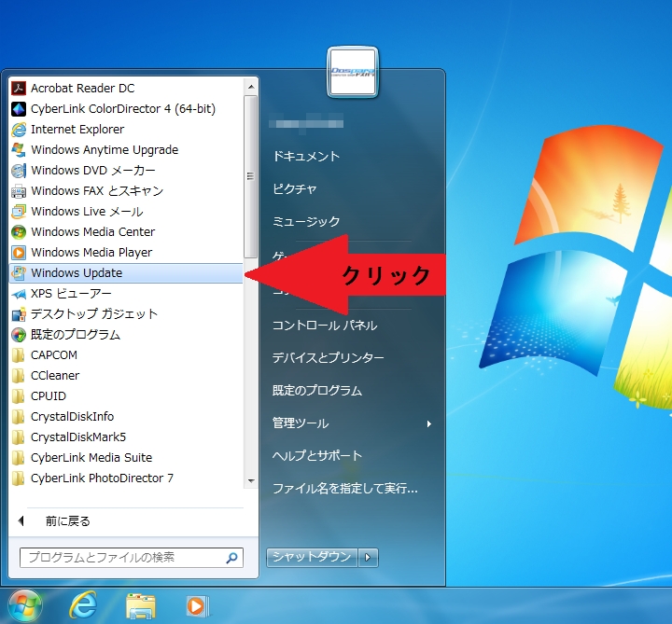The height and width of the screenshot is (624, 672).
Task: Launch Internet Explorer from program list icon
Action: click(x=19, y=130)
